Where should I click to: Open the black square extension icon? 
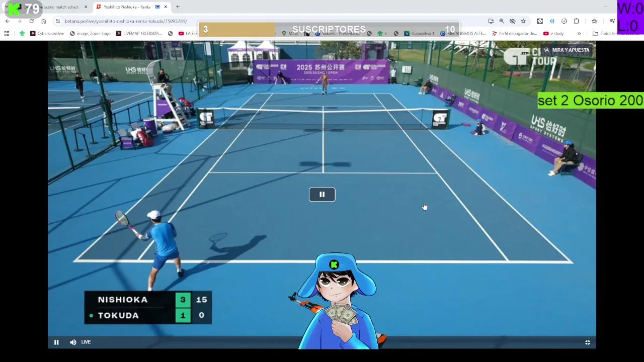tap(540, 21)
